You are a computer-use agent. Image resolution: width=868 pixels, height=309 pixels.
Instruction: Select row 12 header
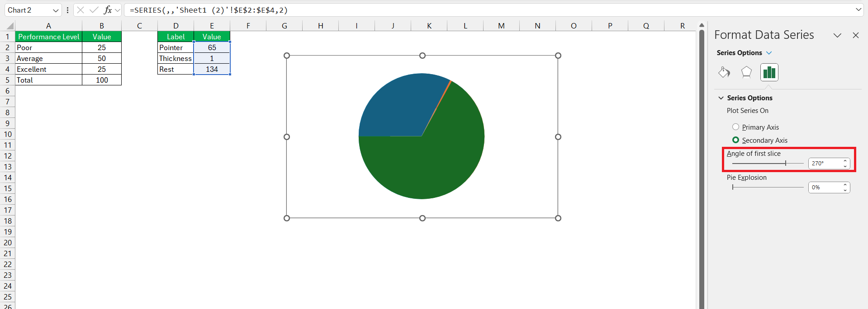pyautogui.click(x=7, y=156)
